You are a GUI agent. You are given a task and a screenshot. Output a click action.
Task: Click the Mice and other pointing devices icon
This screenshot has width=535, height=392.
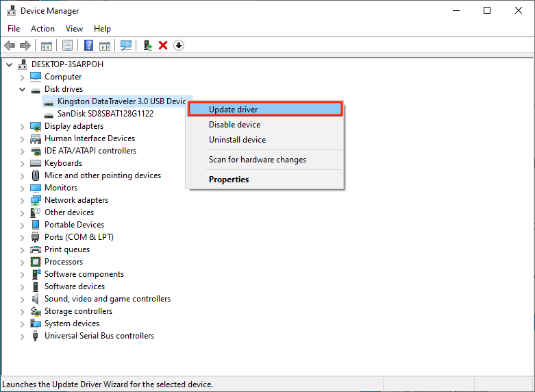36,175
